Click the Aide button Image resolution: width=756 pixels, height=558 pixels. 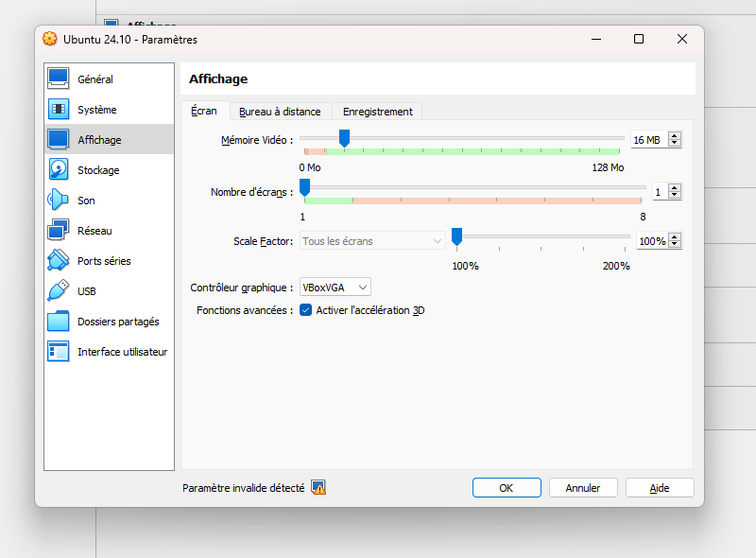click(660, 487)
